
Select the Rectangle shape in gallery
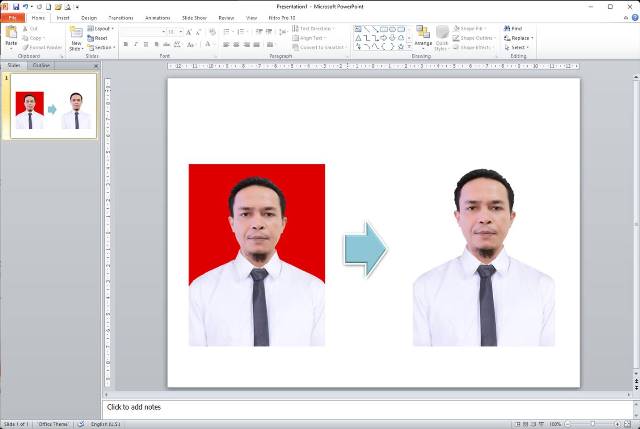(384, 29)
